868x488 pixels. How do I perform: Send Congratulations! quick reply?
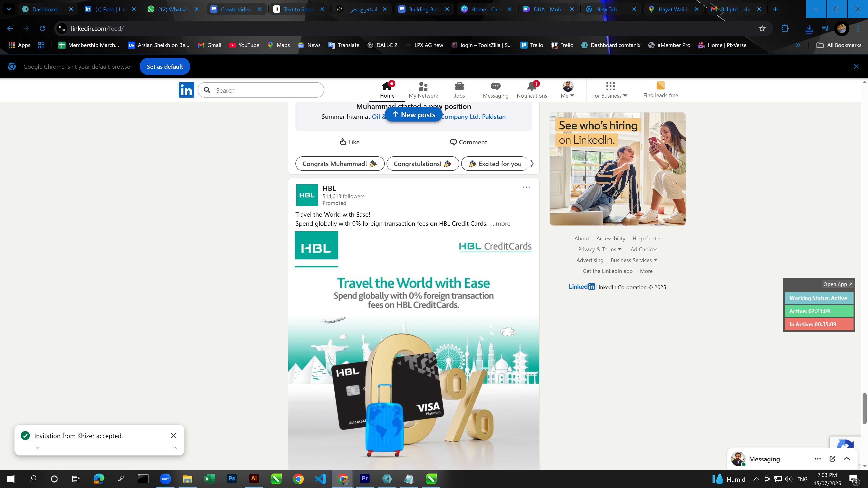pos(422,164)
